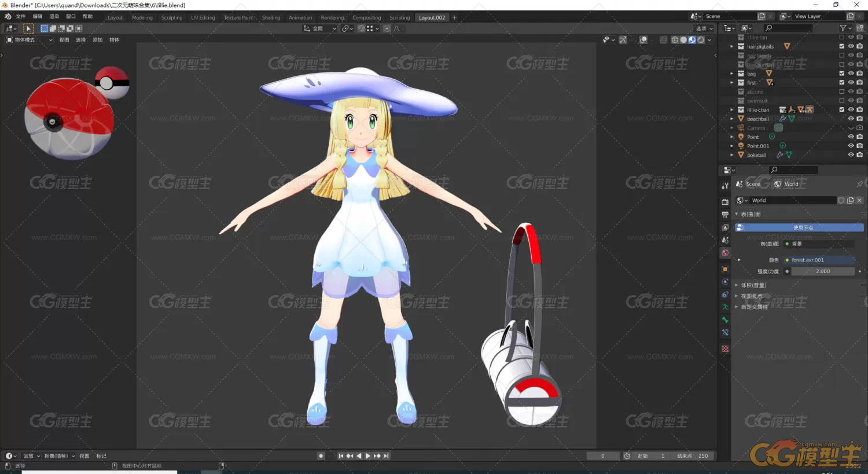Screen dimensions: 868x474
Task: Open the Scene properties tab
Action: [x=725, y=240]
